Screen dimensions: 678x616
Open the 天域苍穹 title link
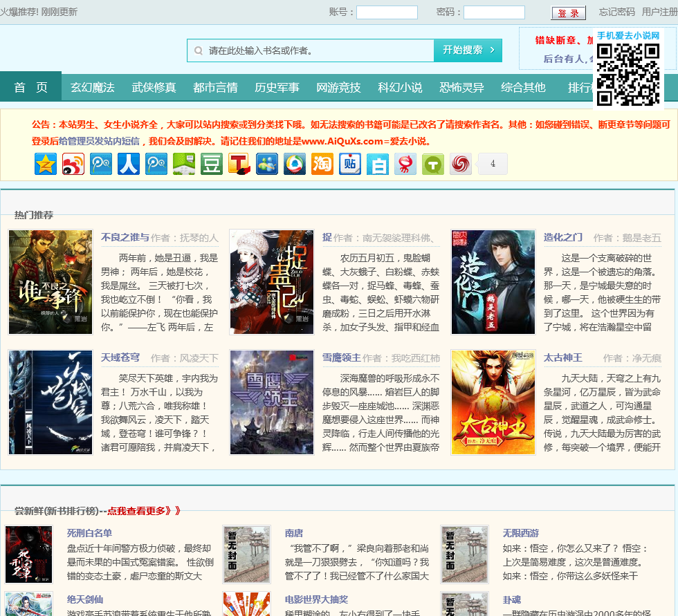click(120, 357)
